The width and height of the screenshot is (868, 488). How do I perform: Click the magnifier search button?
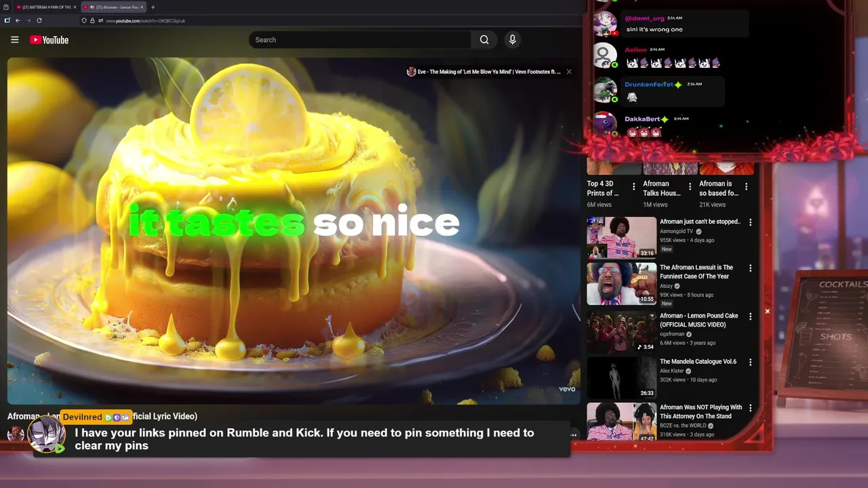(484, 40)
